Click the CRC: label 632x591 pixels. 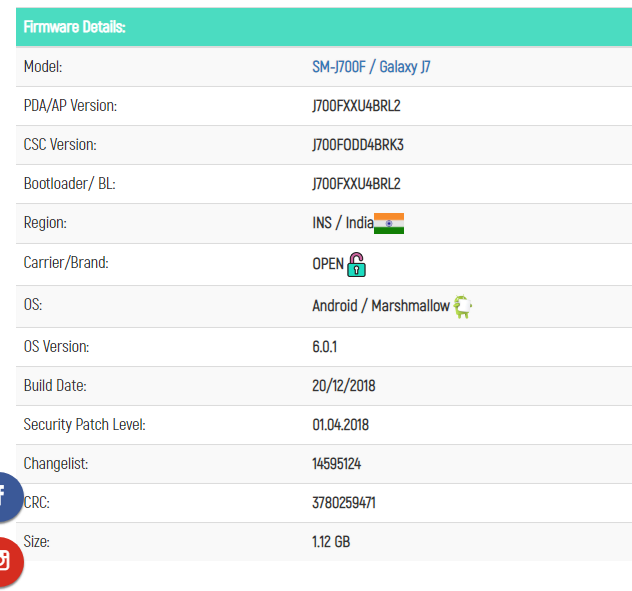coord(37,503)
